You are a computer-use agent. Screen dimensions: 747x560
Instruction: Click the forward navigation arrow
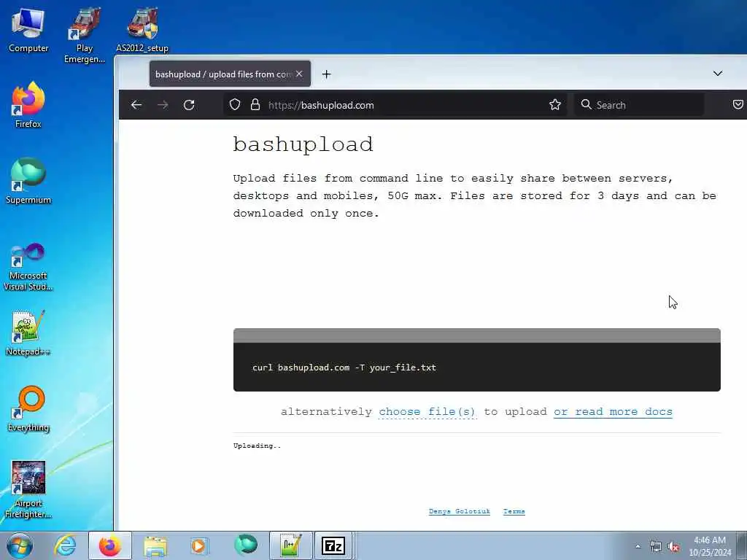[163, 105]
